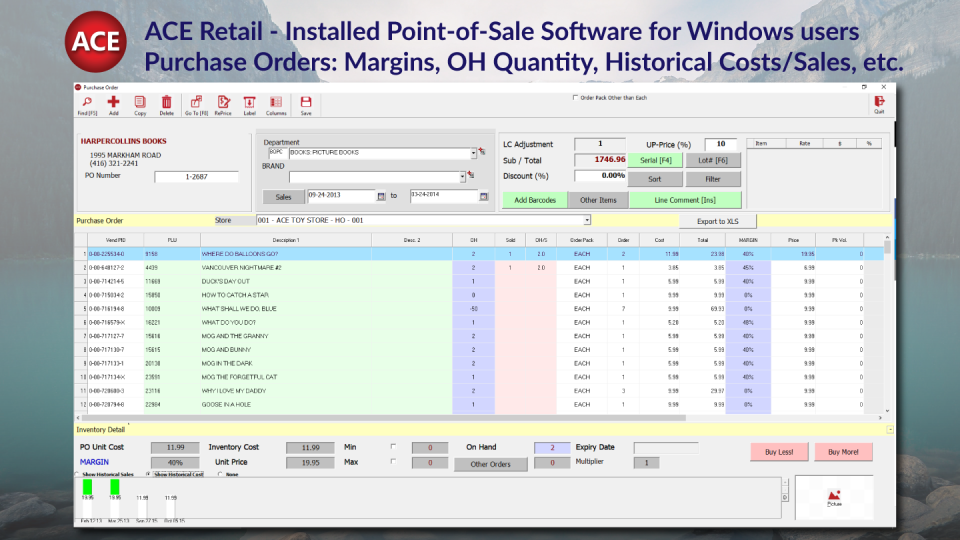
Task: Click add icon beside Department dropdown
Action: (482, 151)
